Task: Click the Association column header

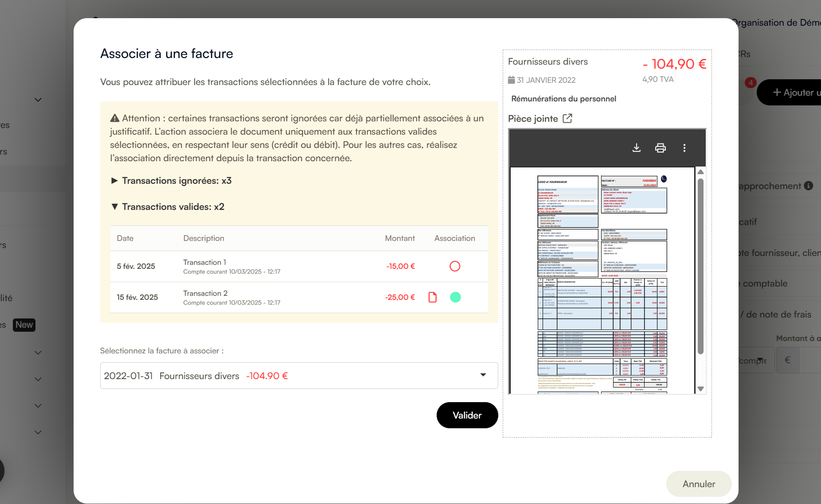Action: point(455,238)
